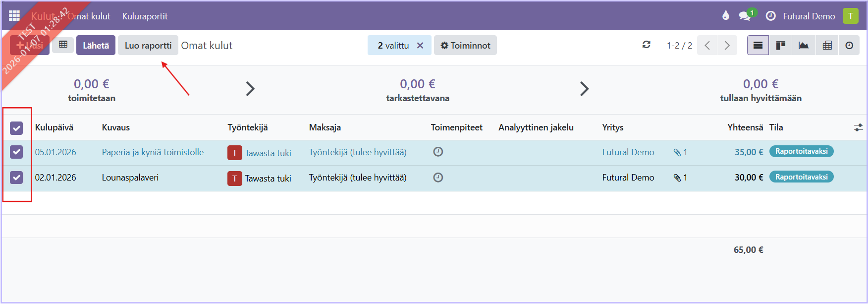Open optional columns settings in table header
868x304 pixels.
(858, 127)
